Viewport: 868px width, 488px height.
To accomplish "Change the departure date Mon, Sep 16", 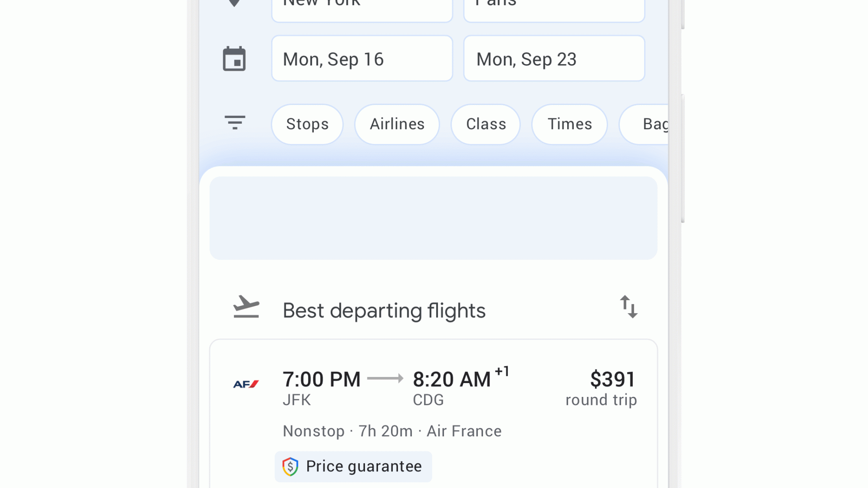I will 362,59.
